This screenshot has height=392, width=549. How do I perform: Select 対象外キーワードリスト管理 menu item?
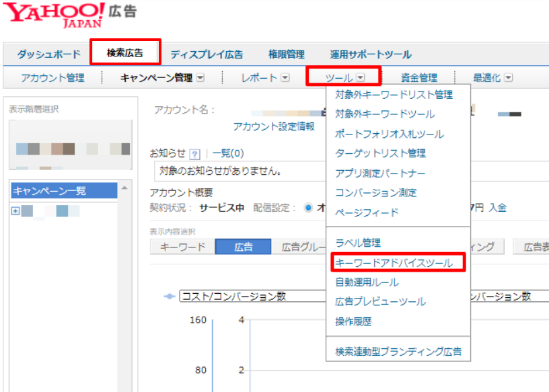click(394, 95)
